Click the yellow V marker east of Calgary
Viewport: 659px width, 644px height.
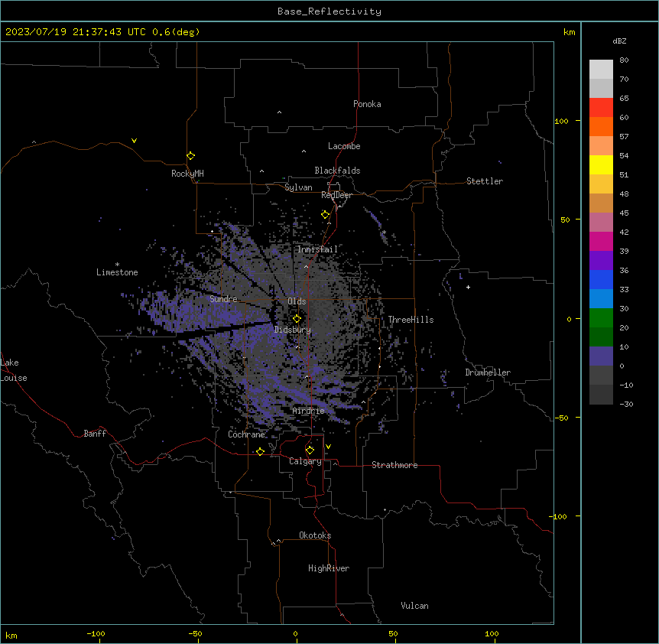coord(328,447)
